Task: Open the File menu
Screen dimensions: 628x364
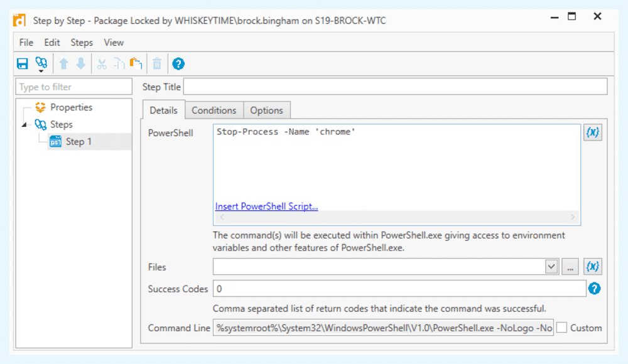Action: click(26, 43)
